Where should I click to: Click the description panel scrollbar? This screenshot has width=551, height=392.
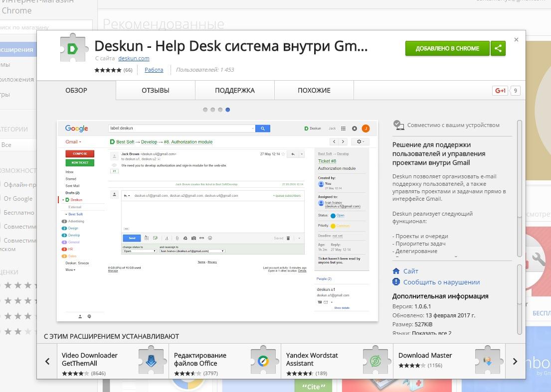point(520,188)
